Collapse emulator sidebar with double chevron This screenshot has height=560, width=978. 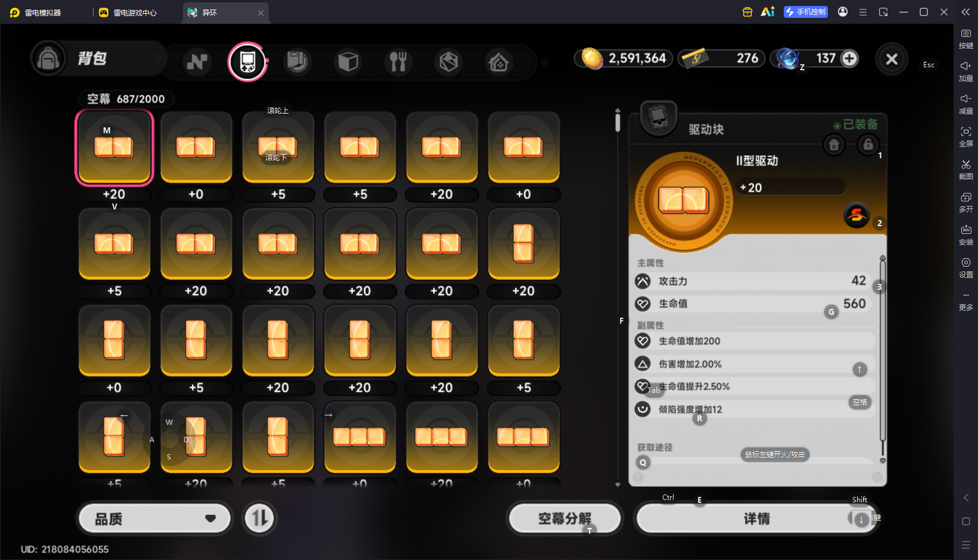point(965,12)
